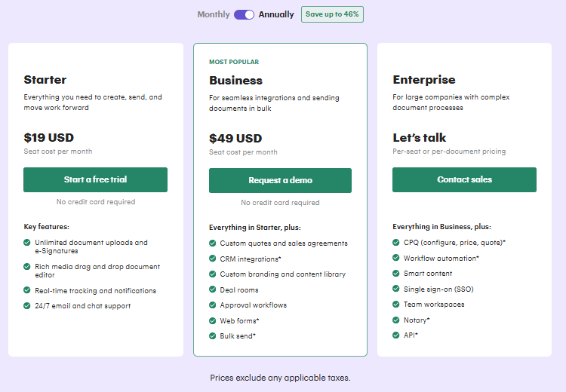Click checkmark icon next to 24/7 support
The width and height of the screenshot is (566, 392).
[x=27, y=306]
